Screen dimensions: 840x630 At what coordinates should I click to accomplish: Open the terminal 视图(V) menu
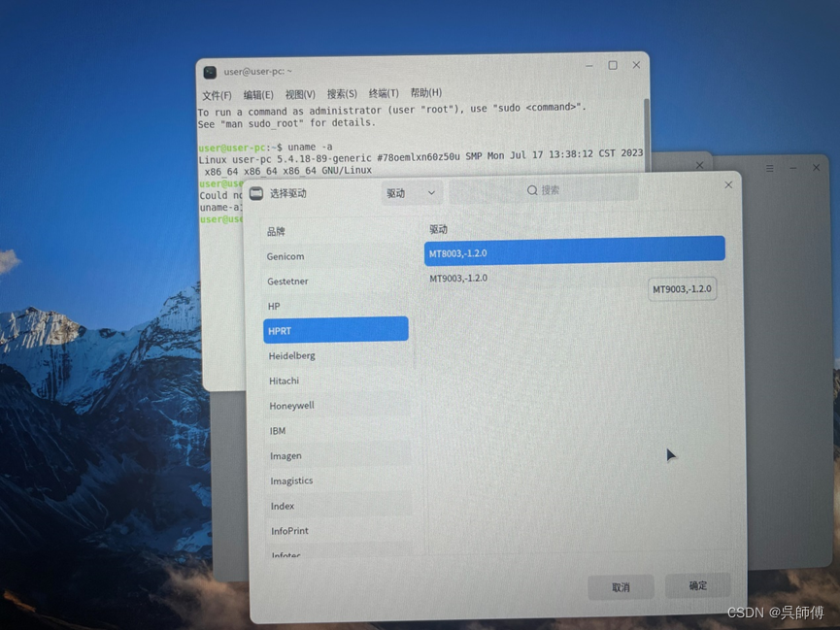300,94
